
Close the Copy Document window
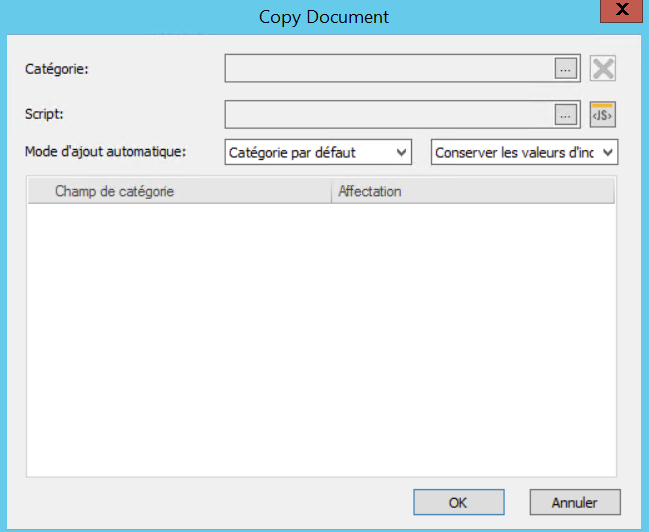(x=620, y=12)
